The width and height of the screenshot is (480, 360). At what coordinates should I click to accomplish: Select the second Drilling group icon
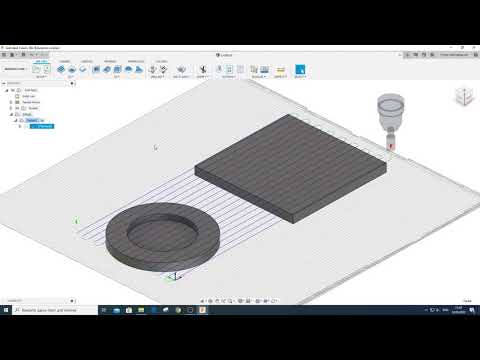click(163, 69)
